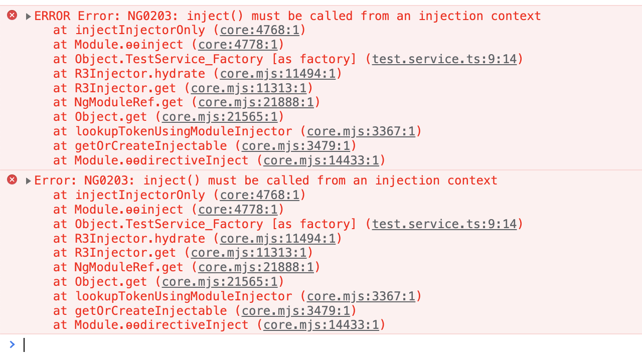Open core.mjs:14433:1 link in the second error
Screen dimensions: 642x364
(x=321, y=325)
